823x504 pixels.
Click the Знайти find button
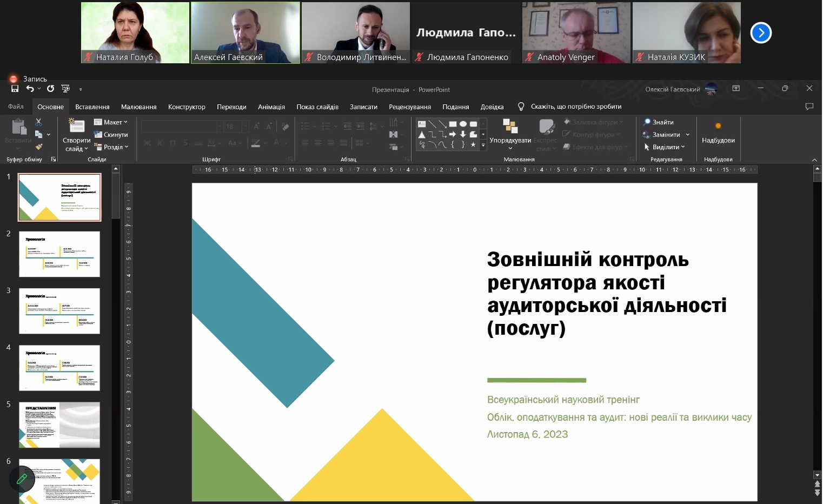[658, 122]
